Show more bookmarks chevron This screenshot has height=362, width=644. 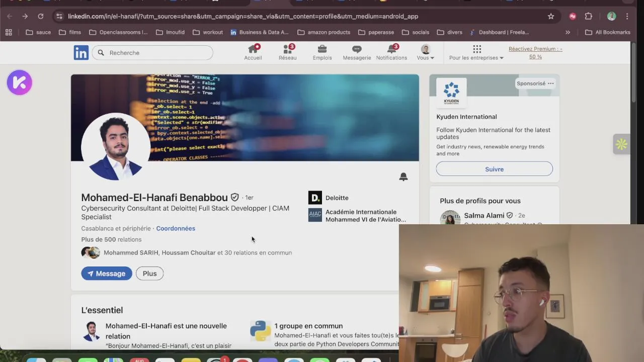point(568,32)
